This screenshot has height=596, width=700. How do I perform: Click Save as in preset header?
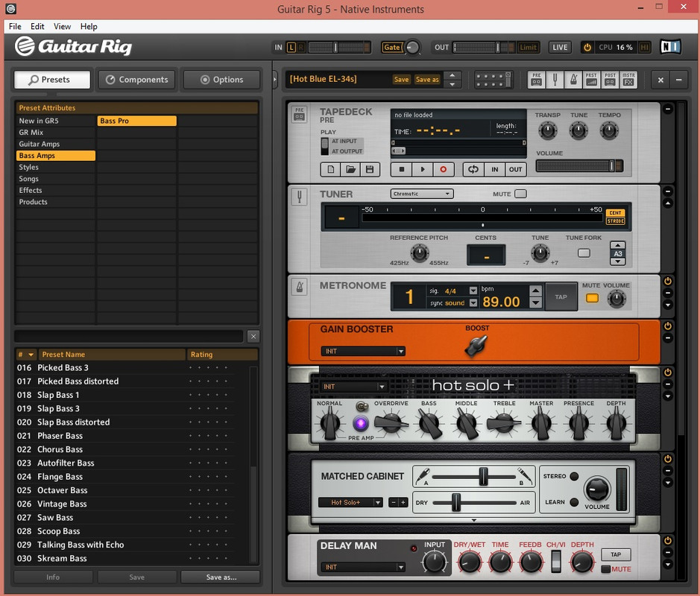pyautogui.click(x=427, y=80)
